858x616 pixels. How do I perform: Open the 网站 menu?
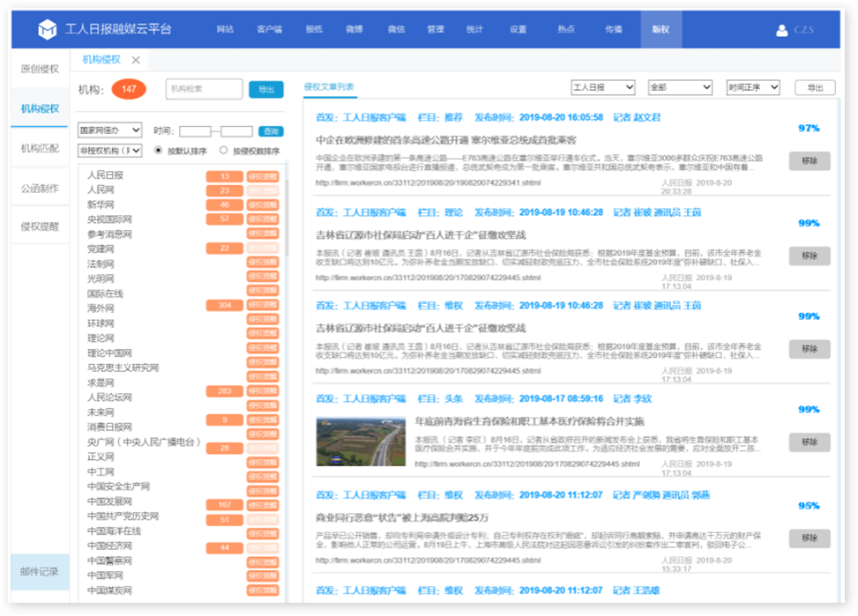pyautogui.click(x=225, y=30)
